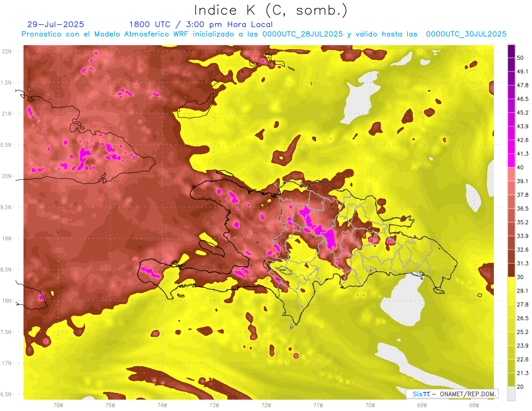The image size is (532, 411).
Task: Select the "42.6" colorbar label
Action: click(523, 140)
